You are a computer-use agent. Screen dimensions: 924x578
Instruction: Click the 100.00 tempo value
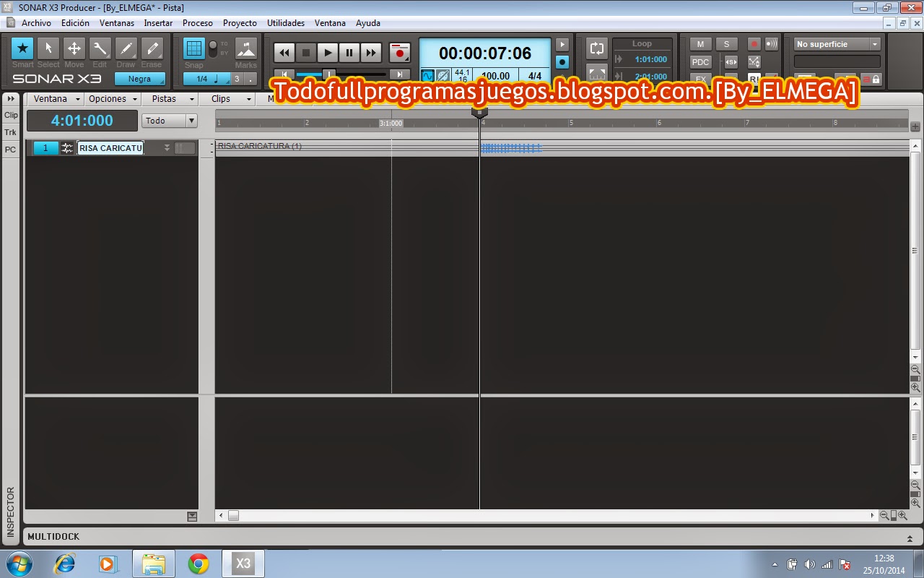(x=495, y=75)
